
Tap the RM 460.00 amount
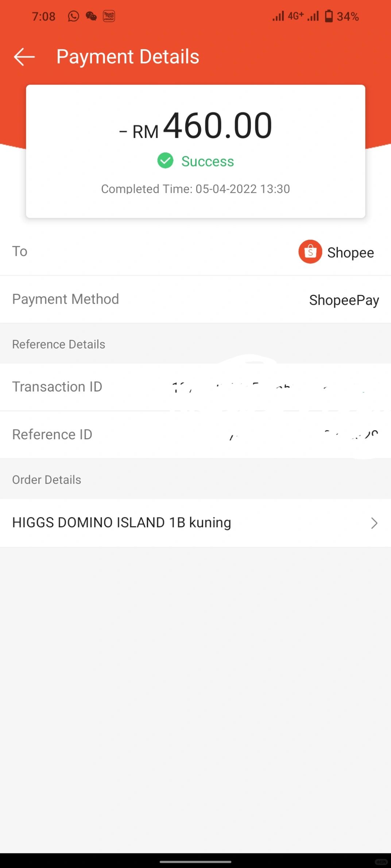[x=195, y=126]
